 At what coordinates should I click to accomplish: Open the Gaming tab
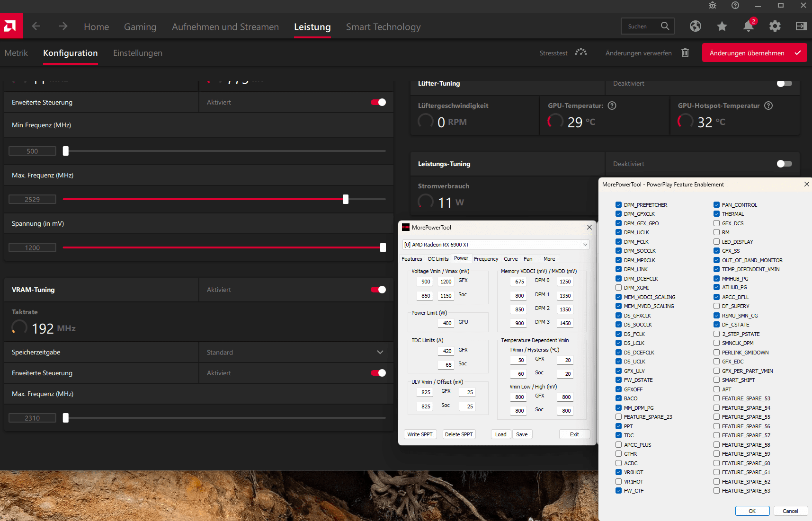[140, 27]
